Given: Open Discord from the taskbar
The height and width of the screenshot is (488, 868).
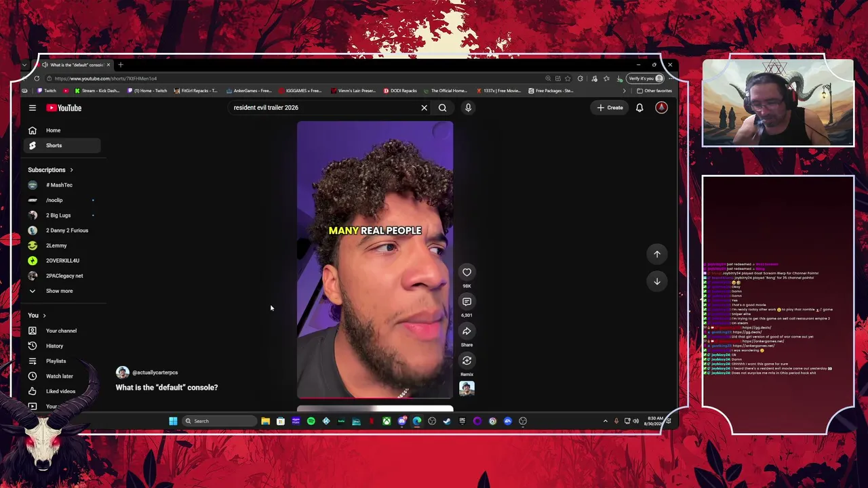Looking at the screenshot, I should point(401,421).
